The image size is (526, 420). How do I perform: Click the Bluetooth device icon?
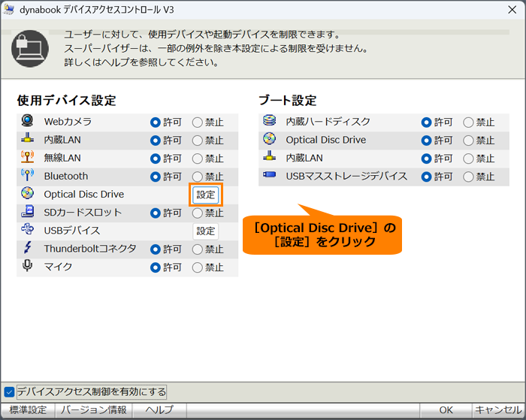tap(27, 174)
